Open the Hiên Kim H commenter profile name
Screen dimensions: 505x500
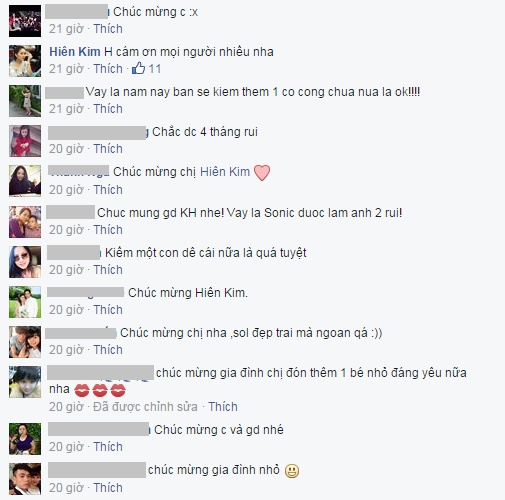point(81,52)
